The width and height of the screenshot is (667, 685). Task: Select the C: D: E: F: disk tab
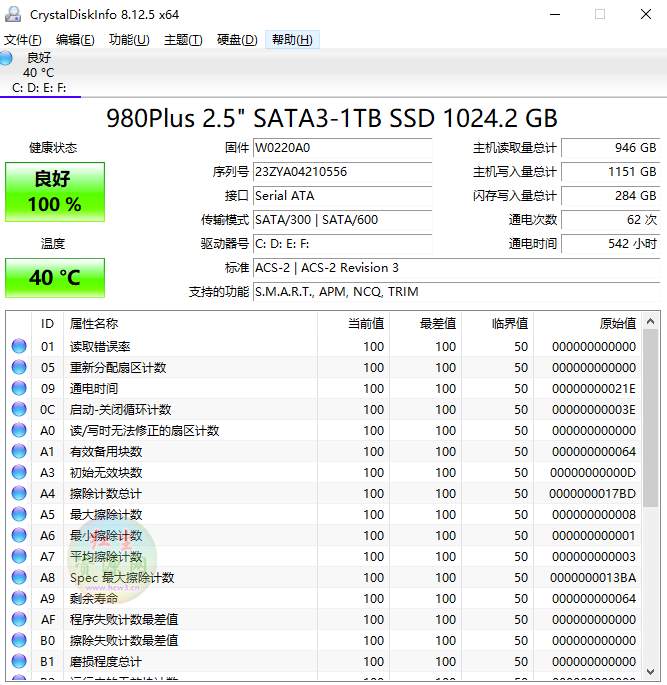point(40,88)
